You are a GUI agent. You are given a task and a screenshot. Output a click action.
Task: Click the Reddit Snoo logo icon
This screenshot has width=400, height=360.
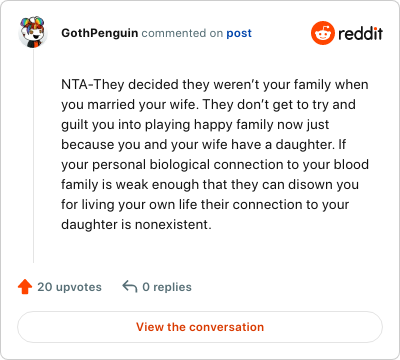point(323,33)
